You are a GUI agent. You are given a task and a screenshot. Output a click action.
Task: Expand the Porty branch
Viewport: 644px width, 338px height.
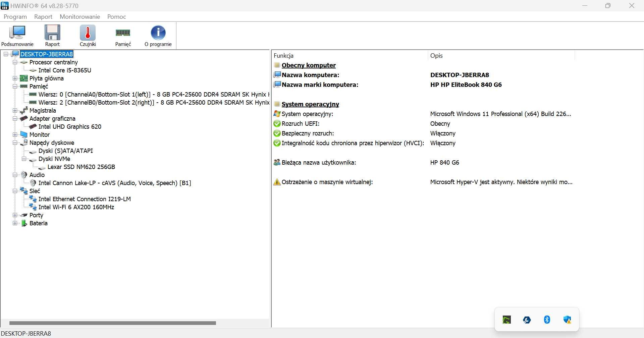tap(15, 215)
